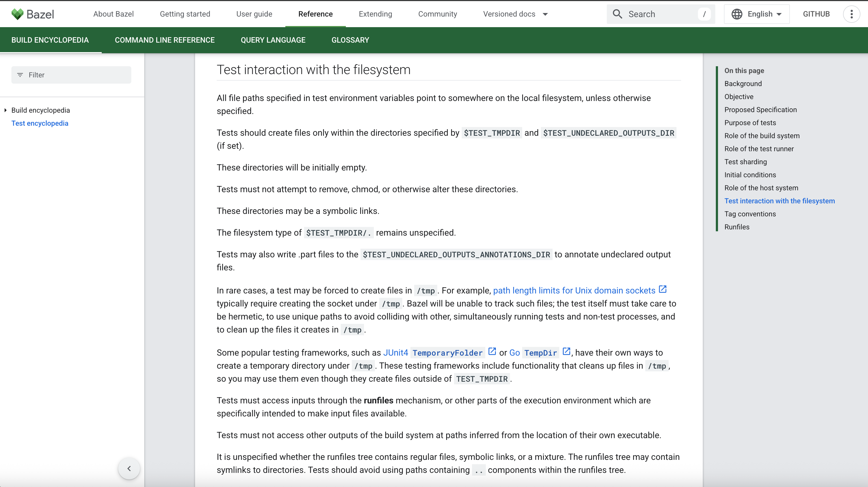
Task: Open the Test encyclopedia page
Action: (40, 123)
